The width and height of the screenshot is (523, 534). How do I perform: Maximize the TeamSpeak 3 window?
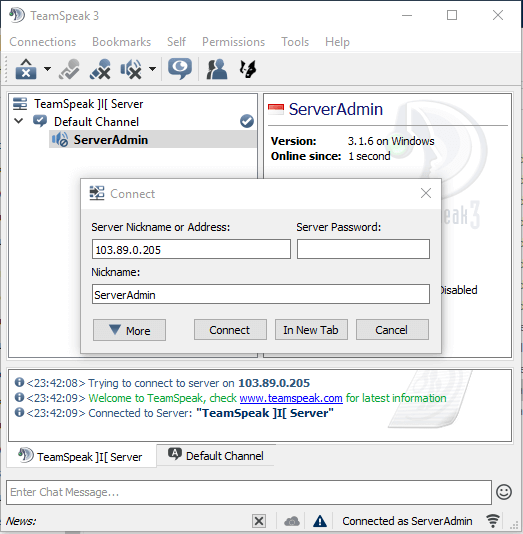(452, 15)
